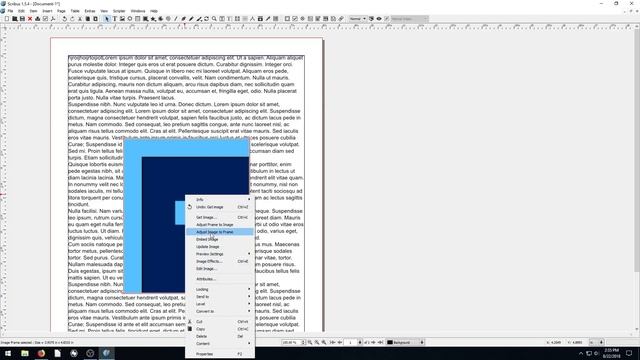Viewport: 640px width, 360px height.
Task: Select the Bezier Curve tool
Action: [x=183, y=19]
